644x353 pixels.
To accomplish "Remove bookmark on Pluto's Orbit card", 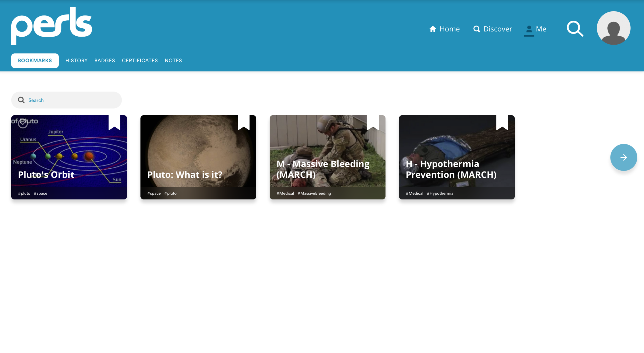I will (x=114, y=122).
